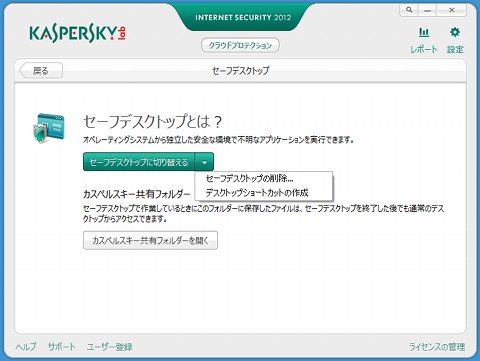Open the サポート support link
480x361 pixels.
pos(62,347)
